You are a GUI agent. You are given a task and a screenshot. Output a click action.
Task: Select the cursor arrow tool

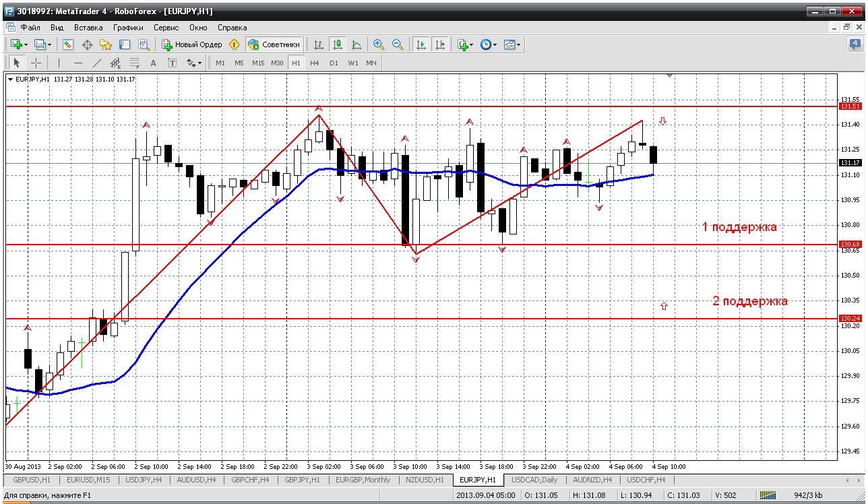pyautogui.click(x=17, y=63)
